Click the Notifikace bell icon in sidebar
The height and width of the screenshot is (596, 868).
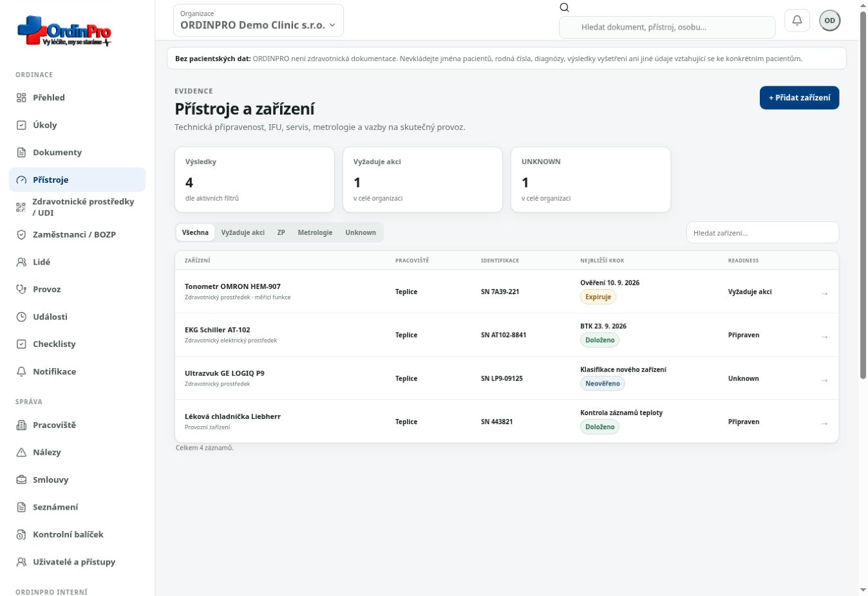[x=21, y=371]
